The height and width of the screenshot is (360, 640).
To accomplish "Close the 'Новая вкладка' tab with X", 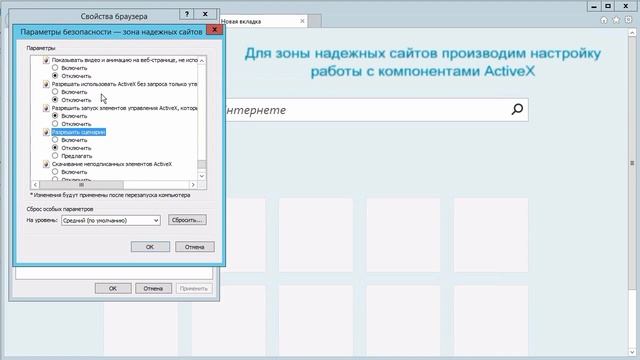I will [302, 21].
